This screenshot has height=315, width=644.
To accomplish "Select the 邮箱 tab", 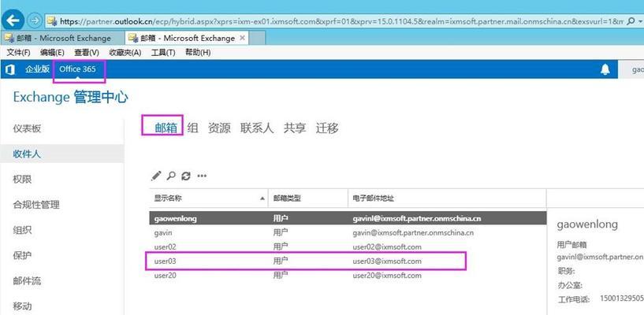I will 166,128.
